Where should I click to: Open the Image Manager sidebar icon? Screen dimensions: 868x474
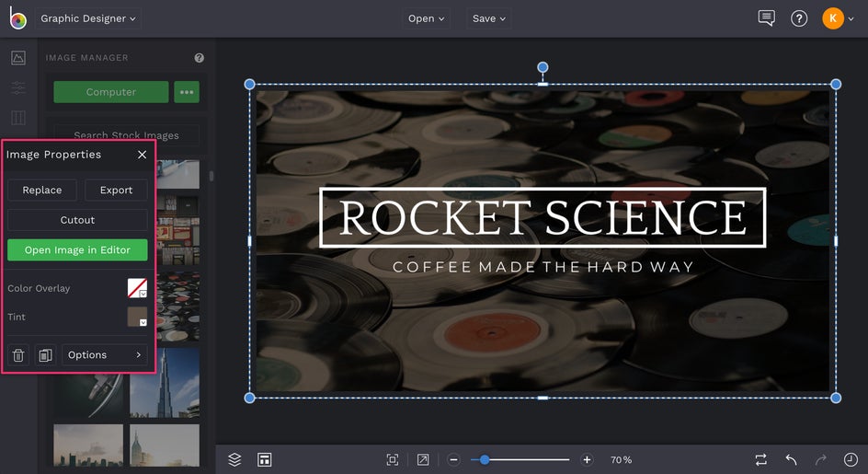[x=18, y=58]
